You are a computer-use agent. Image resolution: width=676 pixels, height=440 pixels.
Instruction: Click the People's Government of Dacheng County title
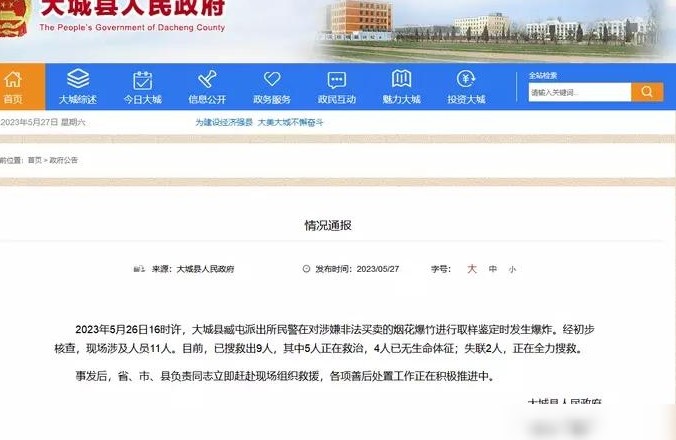pyautogui.click(x=132, y=28)
